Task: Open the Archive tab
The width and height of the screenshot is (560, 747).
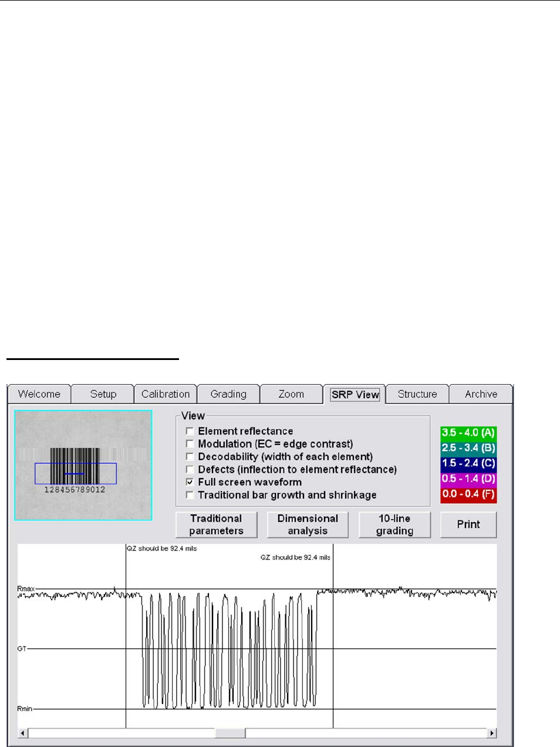Action: coord(481,394)
